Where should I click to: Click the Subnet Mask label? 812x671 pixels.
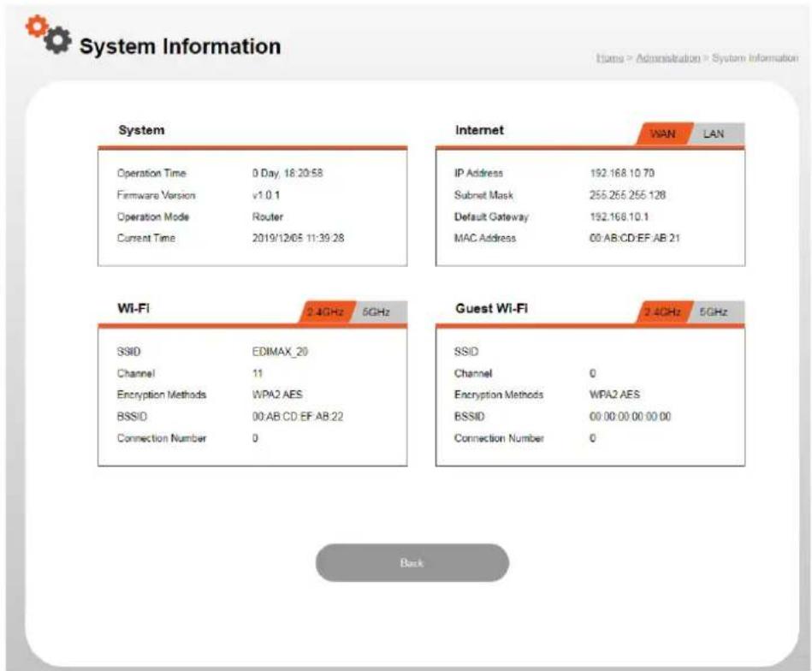click(483, 195)
